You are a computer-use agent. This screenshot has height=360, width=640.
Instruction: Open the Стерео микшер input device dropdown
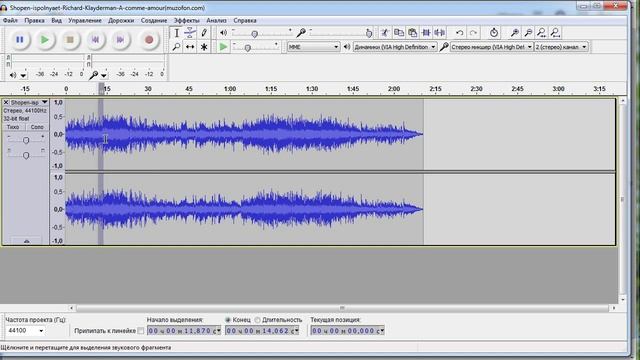(491, 47)
